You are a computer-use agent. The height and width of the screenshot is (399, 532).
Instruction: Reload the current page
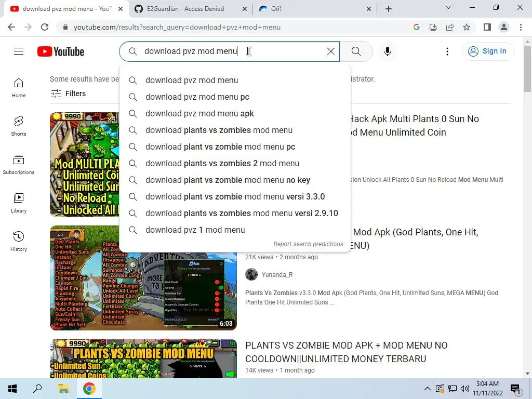tap(45, 27)
